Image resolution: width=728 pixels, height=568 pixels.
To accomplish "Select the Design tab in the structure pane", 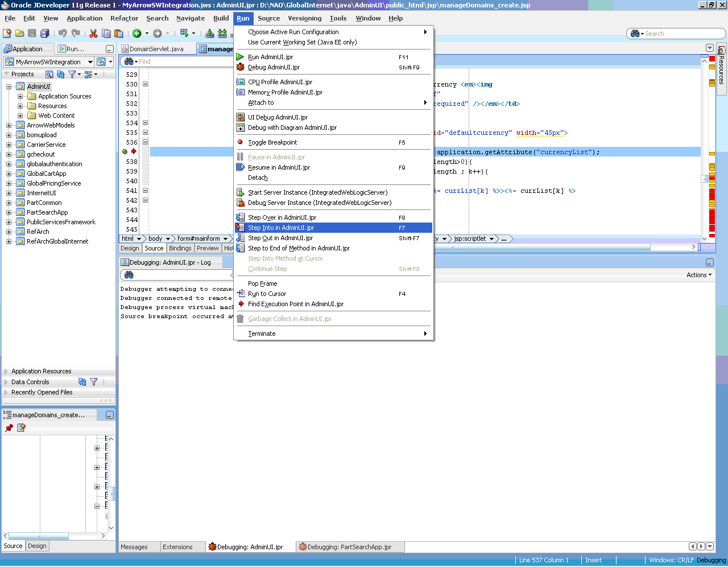I will pos(37,546).
